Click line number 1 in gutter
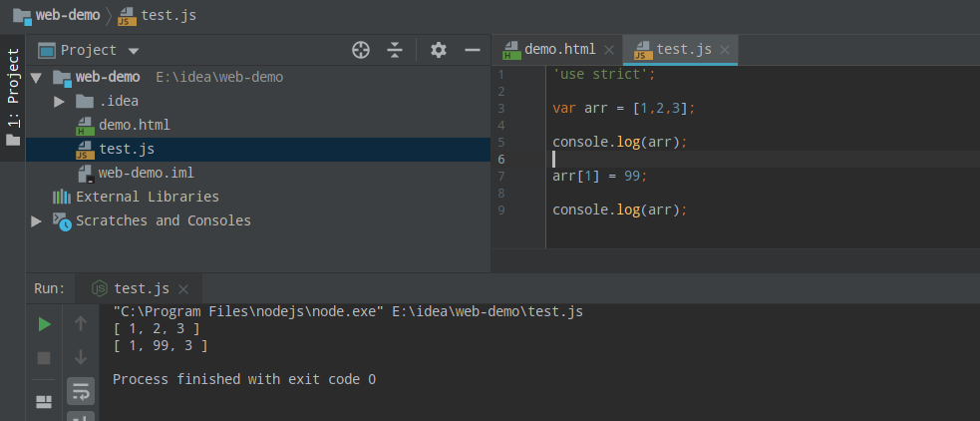 [x=501, y=75]
